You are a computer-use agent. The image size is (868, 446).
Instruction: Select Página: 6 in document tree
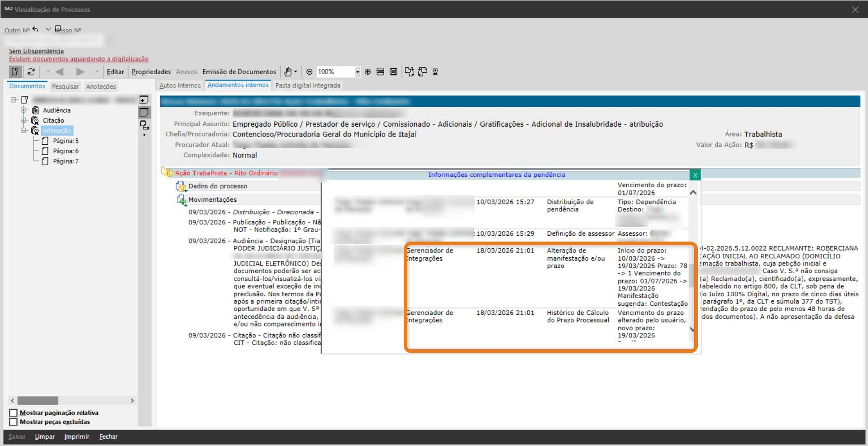pyautogui.click(x=66, y=151)
